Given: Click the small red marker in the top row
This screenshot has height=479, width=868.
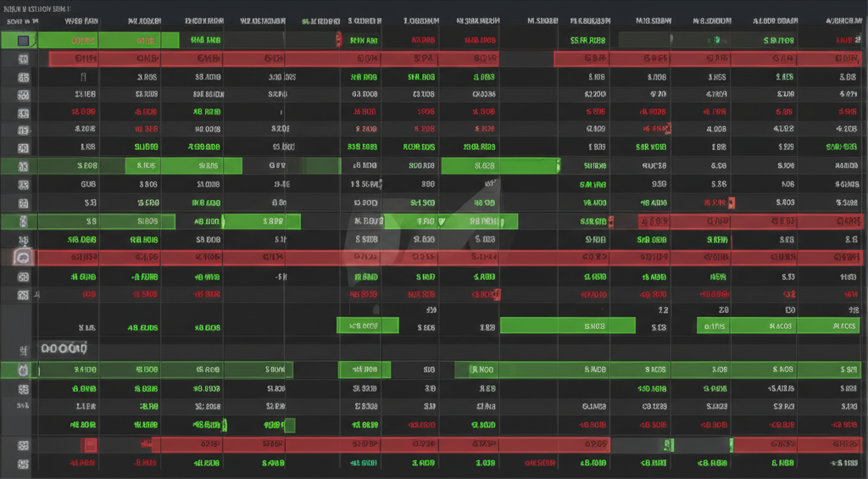Looking at the screenshot, I should pos(338,38).
